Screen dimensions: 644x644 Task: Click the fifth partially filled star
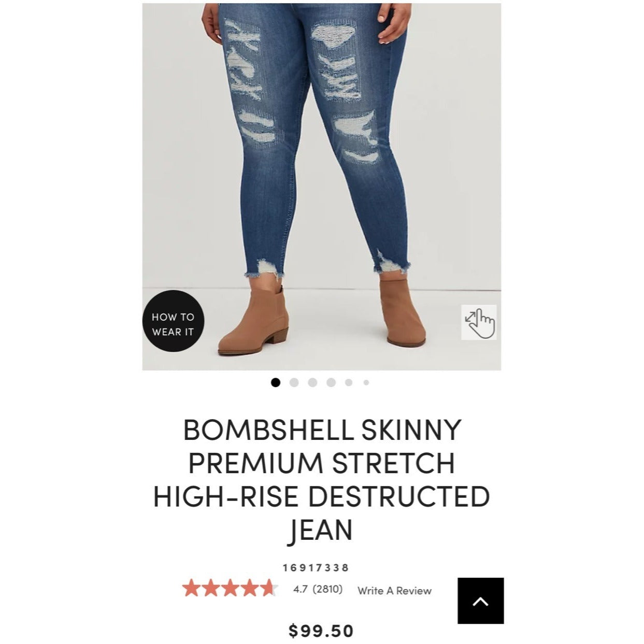(x=269, y=588)
